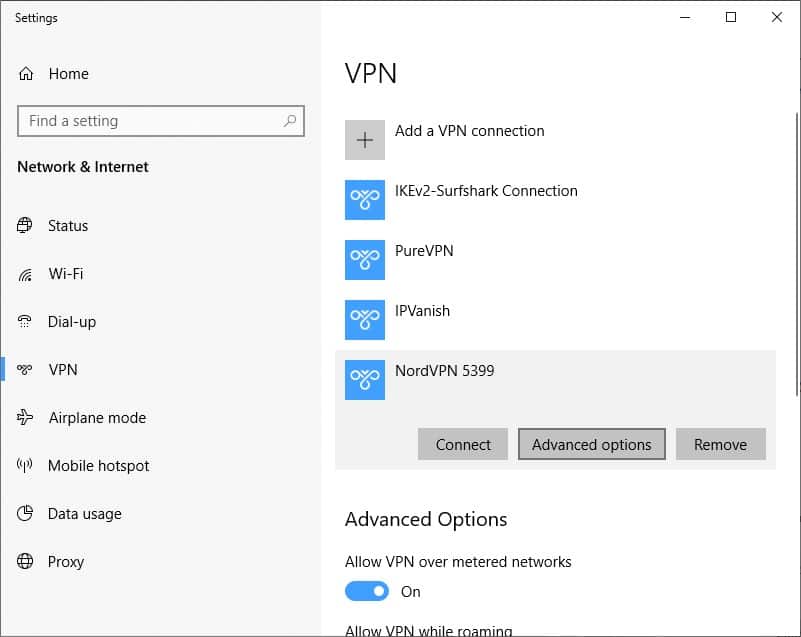Click the Proxy globe icon
This screenshot has width=801, height=637.
25,561
